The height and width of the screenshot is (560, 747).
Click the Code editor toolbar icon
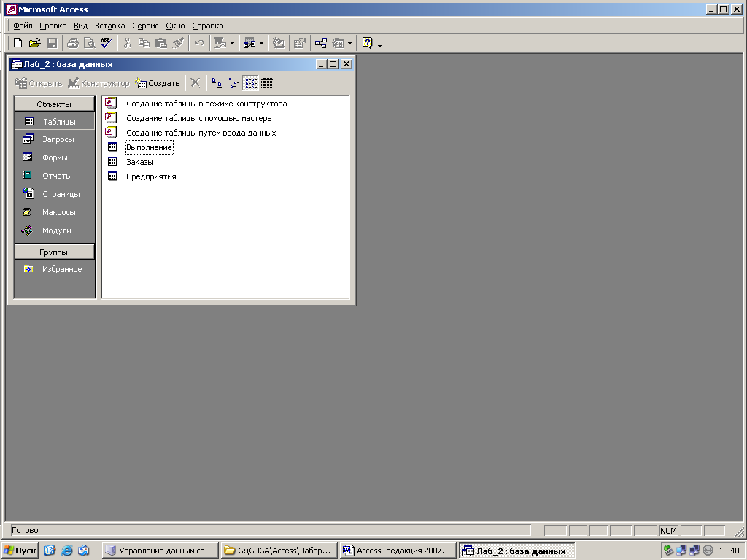coord(278,43)
